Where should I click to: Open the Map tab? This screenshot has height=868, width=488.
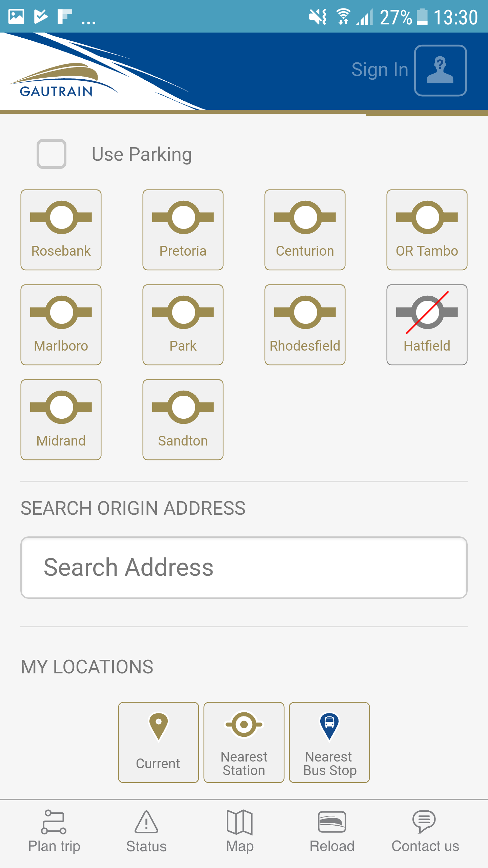(x=240, y=831)
